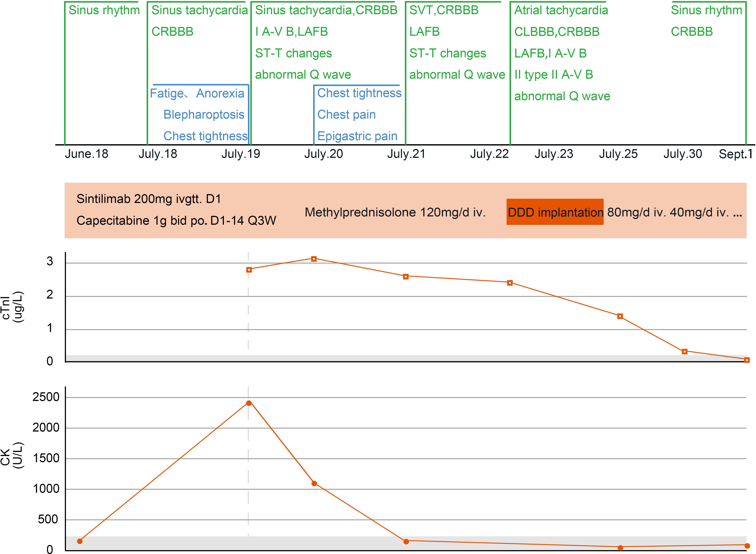Click the cTnI peak data point at July.20
Viewport: 756px width, 554px height.
click(314, 259)
